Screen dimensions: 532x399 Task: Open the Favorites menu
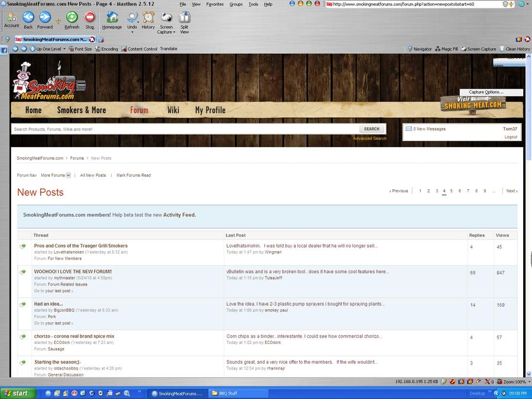tap(215, 4)
